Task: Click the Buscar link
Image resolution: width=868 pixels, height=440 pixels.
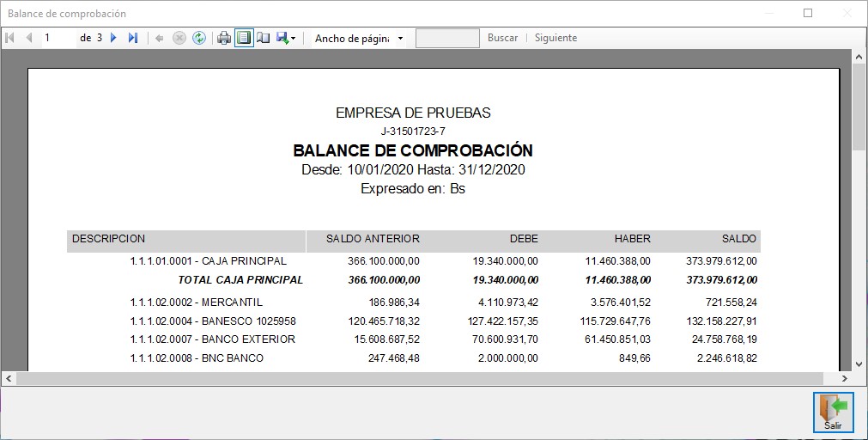Action: click(x=502, y=38)
